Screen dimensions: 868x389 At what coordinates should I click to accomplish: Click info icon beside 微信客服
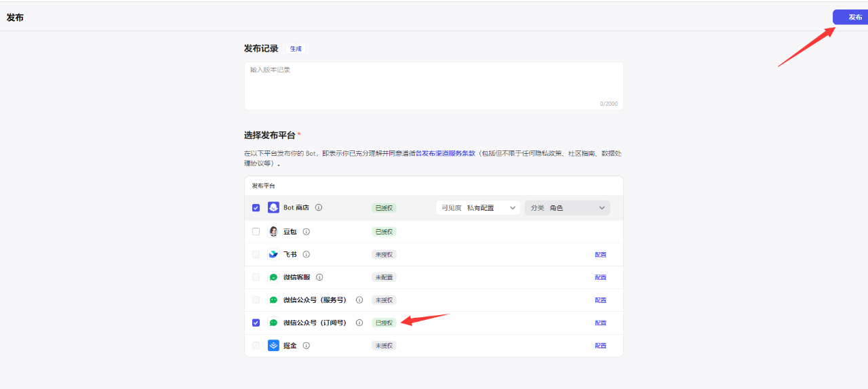[x=319, y=277]
